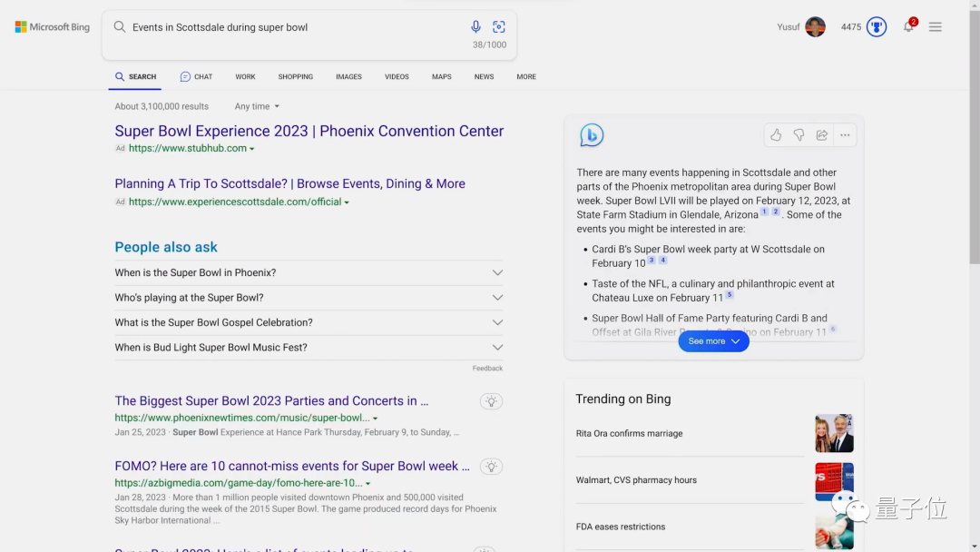Share the Bing chat answer
Screen dimensions: 980x552
(x=821, y=135)
